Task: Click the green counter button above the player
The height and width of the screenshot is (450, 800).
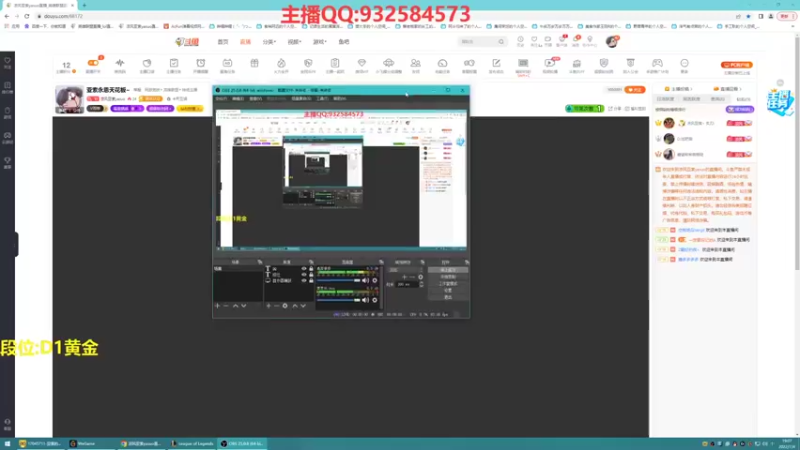Action: (585, 109)
